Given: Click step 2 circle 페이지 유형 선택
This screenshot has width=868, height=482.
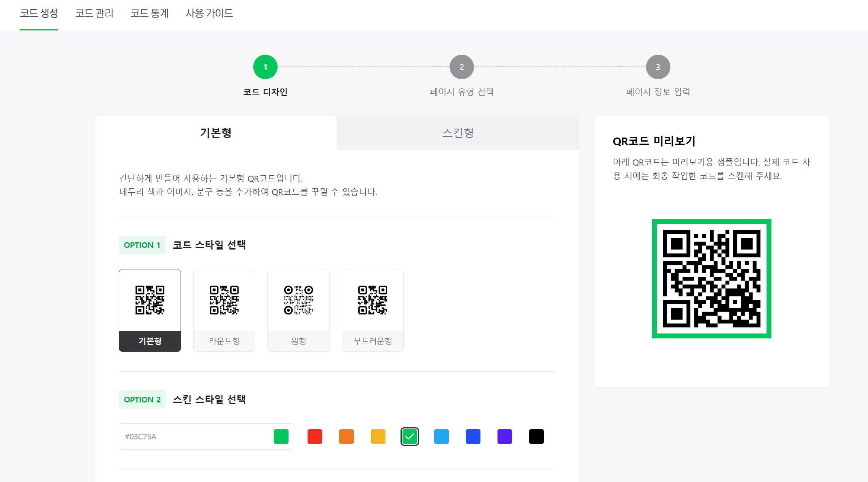Looking at the screenshot, I should coord(462,67).
